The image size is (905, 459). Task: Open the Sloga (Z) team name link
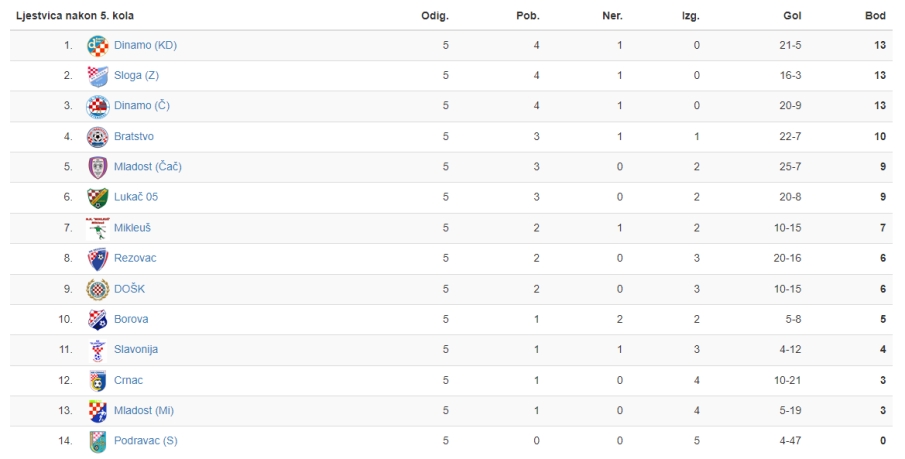point(136,76)
